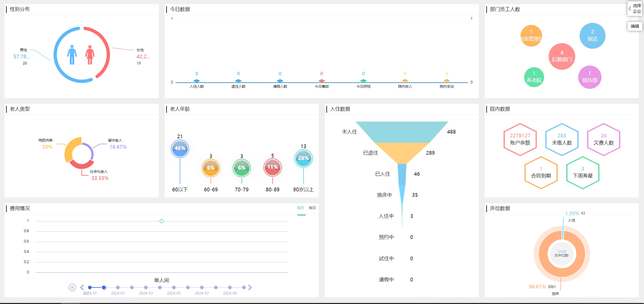Click the timeline previous arrow
Image resolution: width=644 pixels, height=304 pixels.
[x=82, y=287]
